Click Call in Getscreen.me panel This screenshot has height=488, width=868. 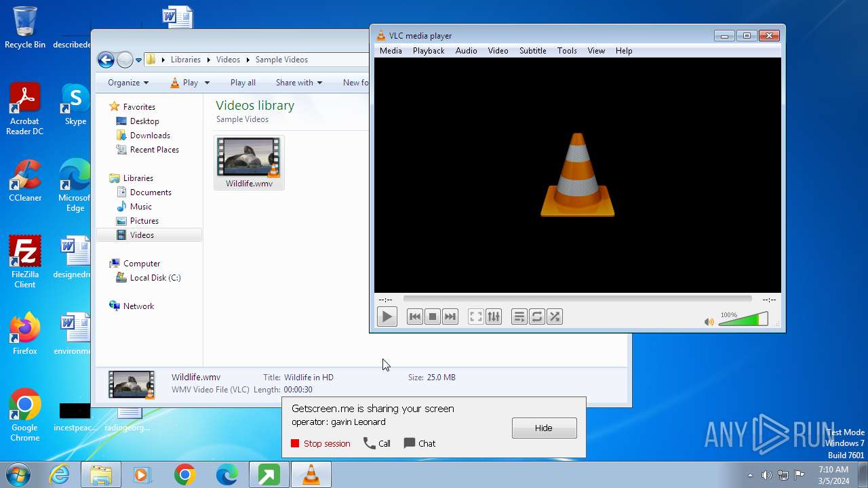click(377, 443)
